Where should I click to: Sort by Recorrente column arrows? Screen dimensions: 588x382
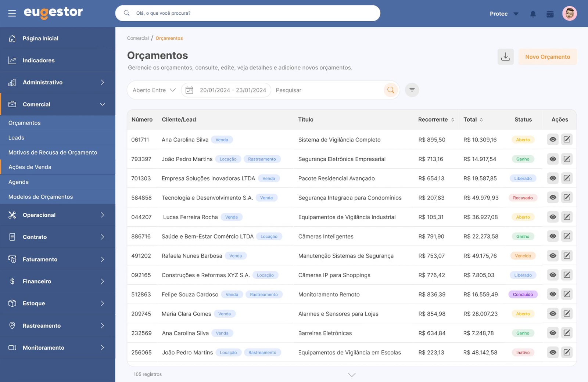point(453,120)
